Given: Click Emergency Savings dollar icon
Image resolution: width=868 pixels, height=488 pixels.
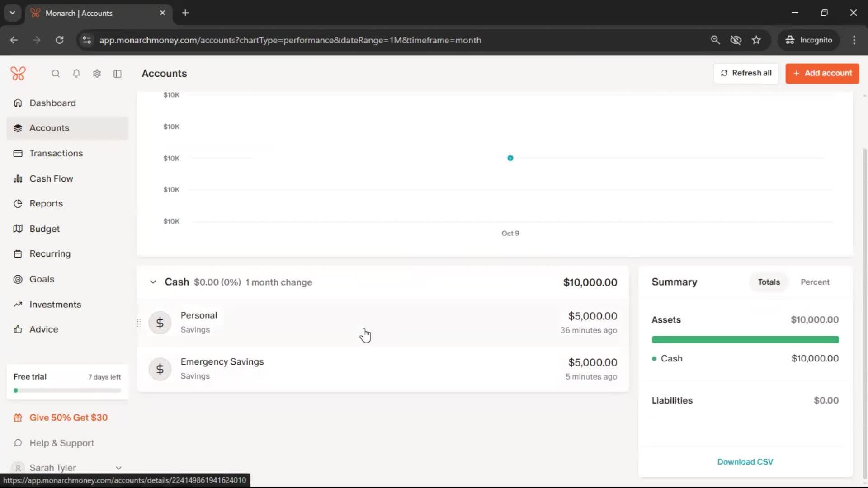Looking at the screenshot, I should click(x=160, y=369).
